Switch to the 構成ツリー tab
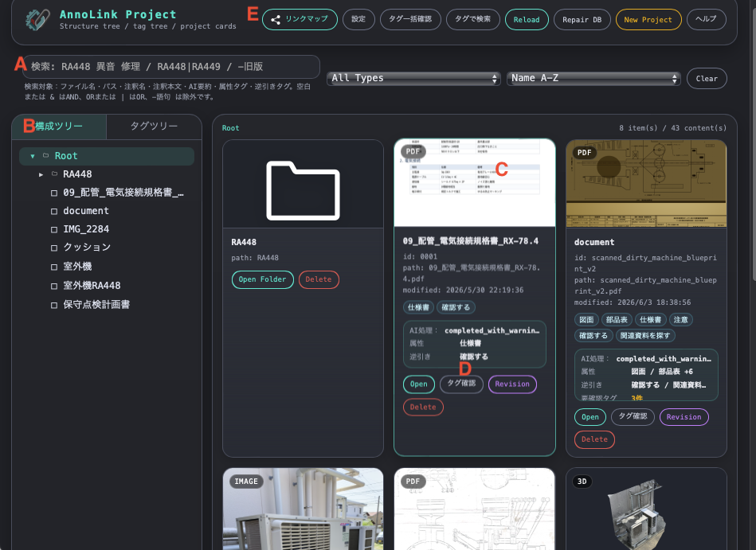The width and height of the screenshot is (756, 550). click(59, 127)
